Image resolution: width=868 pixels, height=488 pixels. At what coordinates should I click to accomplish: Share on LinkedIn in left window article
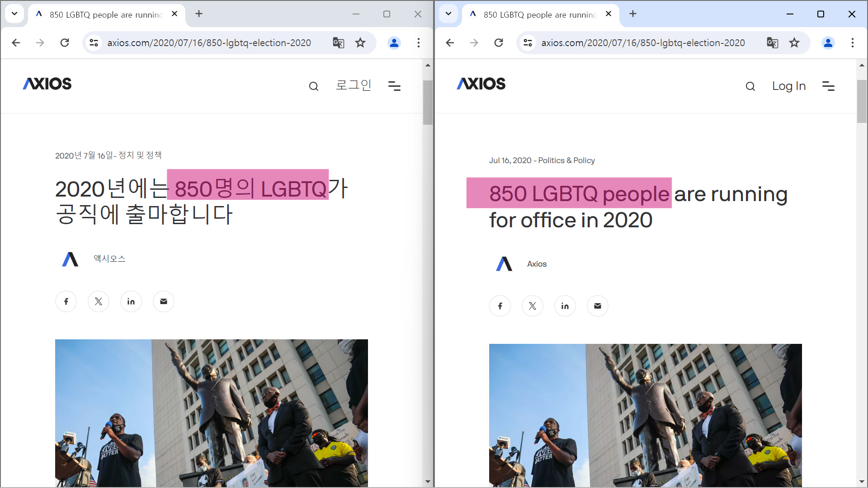pyautogui.click(x=131, y=301)
